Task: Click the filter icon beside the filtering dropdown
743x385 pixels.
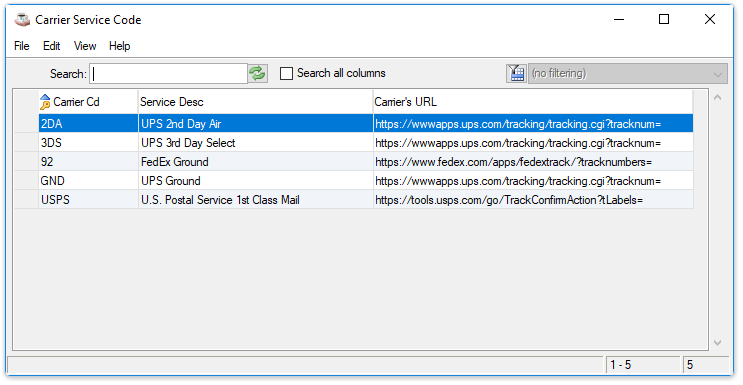Action: 516,73
